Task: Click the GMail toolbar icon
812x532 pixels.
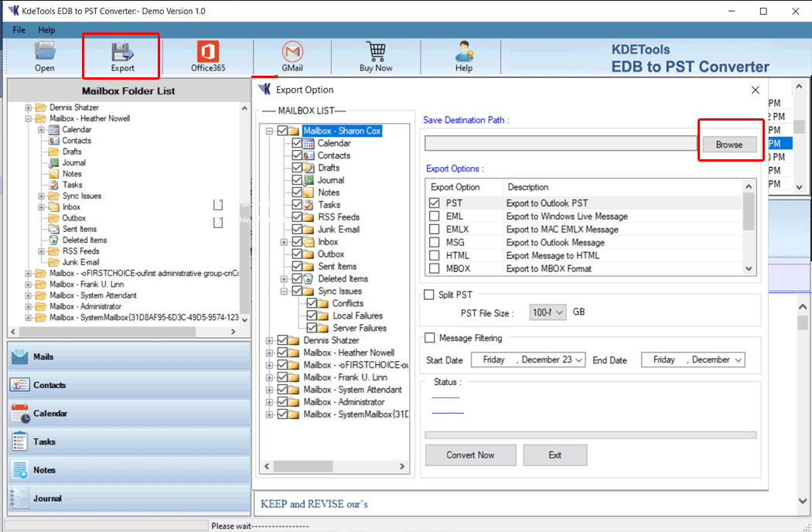Action: 292,53
